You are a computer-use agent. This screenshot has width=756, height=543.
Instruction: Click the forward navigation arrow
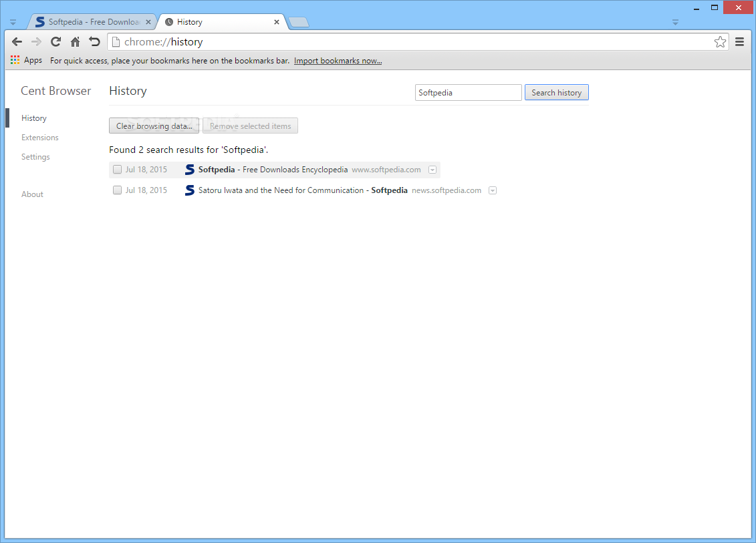click(36, 42)
